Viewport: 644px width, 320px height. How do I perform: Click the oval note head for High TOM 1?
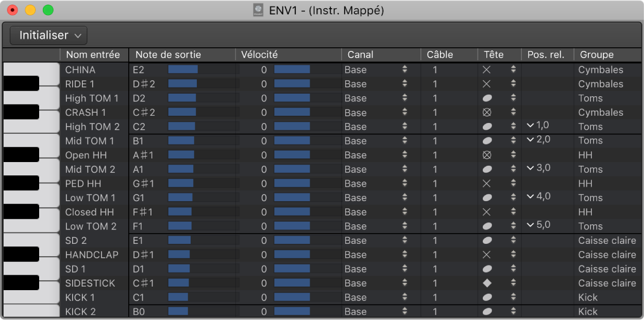pos(486,98)
